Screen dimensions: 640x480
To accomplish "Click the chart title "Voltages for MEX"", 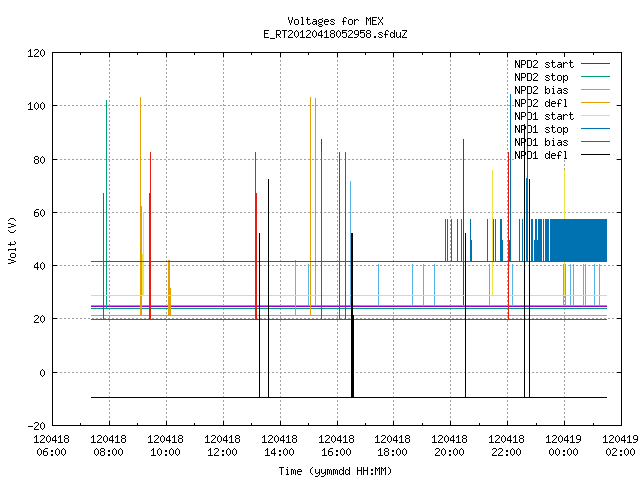I will tap(335, 21).
